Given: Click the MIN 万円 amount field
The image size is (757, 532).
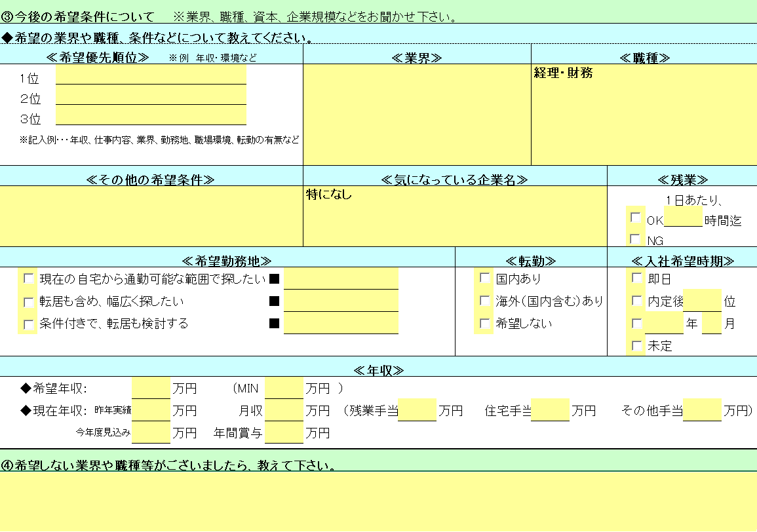Looking at the screenshot, I should [284, 388].
